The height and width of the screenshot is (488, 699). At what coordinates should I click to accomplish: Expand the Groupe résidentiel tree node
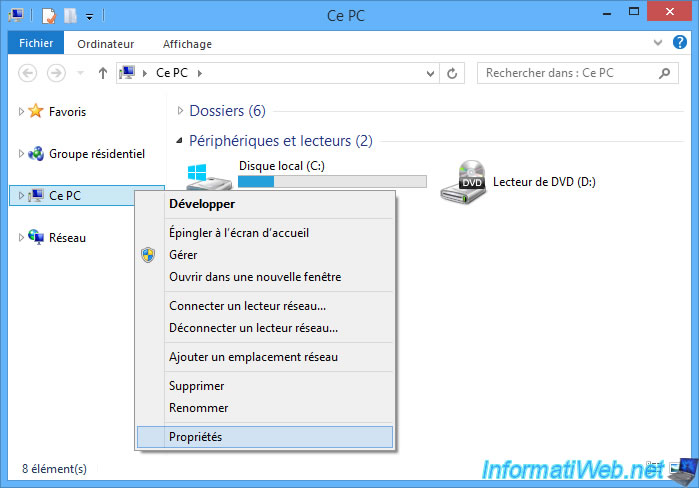tap(21, 154)
